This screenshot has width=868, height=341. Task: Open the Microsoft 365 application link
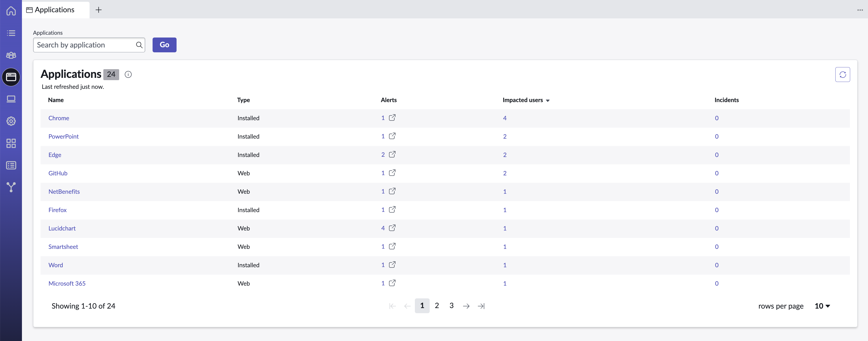[67, 283]
